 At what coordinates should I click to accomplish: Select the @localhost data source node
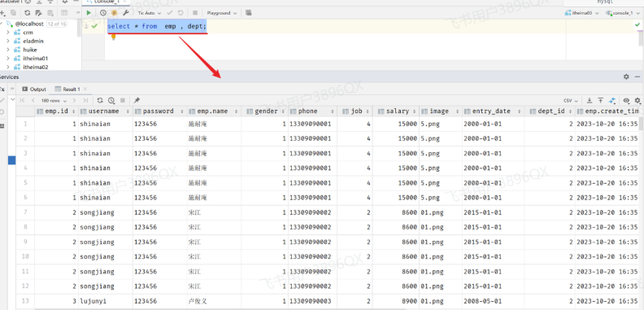[29, 24]
